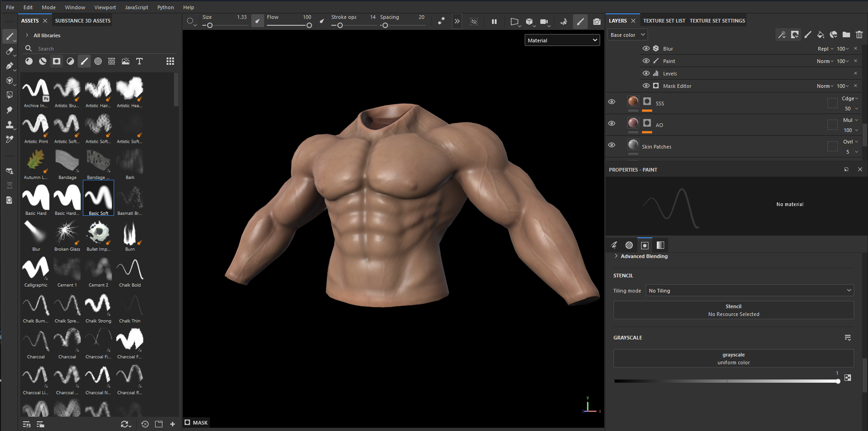Viewport: 868px width, 431px height.
Task: Add a folder using the layers folder icon
Action: pos(846,34)
